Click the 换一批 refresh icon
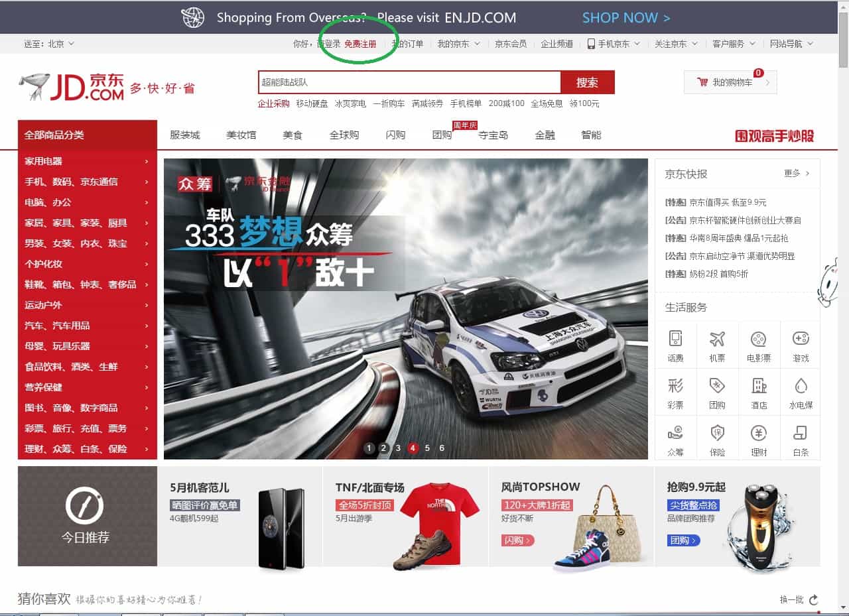This screenshot has height=616, width=849. (x=813, y=599)
